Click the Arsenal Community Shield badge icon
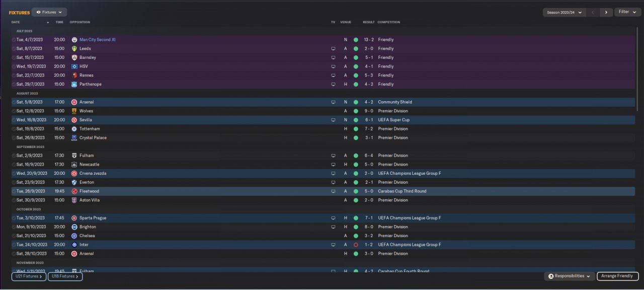 tap(74, 102)
